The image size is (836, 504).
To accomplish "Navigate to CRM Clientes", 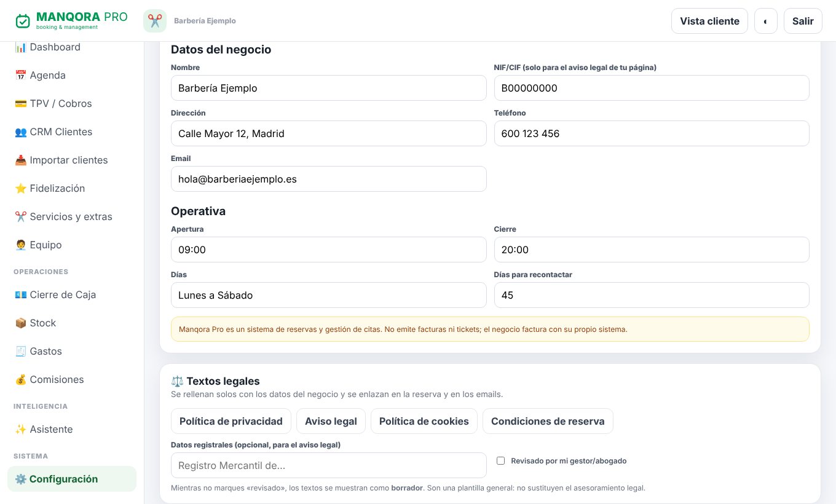I will 72,132.
